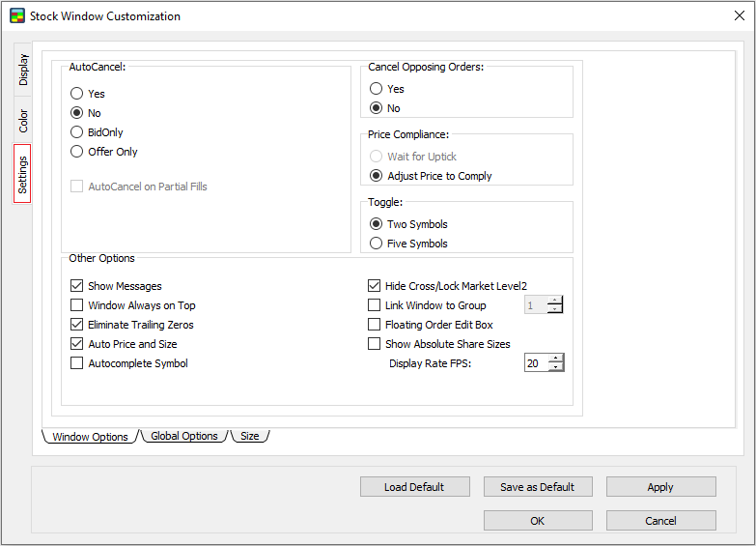
Task: Select AutoCancel BidOnly radio option
Action: click(x=77, y=132)
